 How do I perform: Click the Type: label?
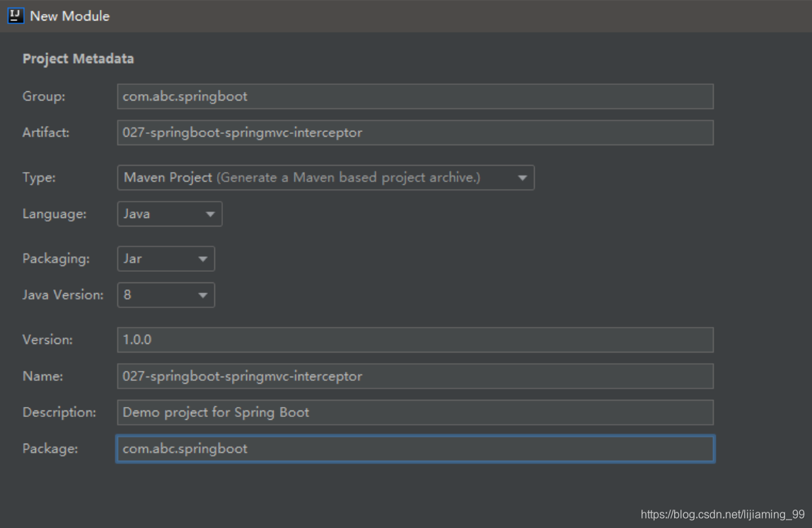(x=39, y=178)
